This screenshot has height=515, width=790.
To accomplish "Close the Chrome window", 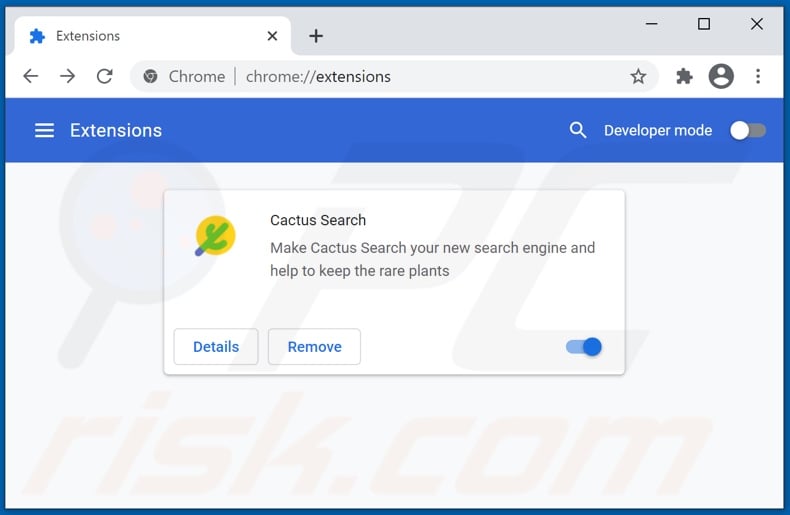I will pos(756,24).
